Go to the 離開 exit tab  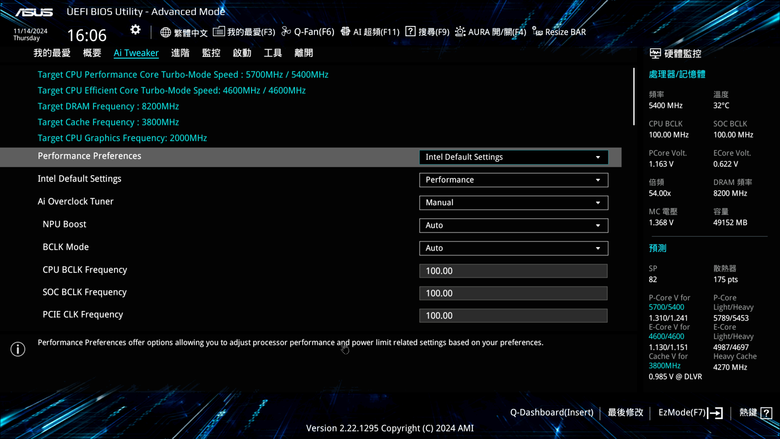(303, 53)
